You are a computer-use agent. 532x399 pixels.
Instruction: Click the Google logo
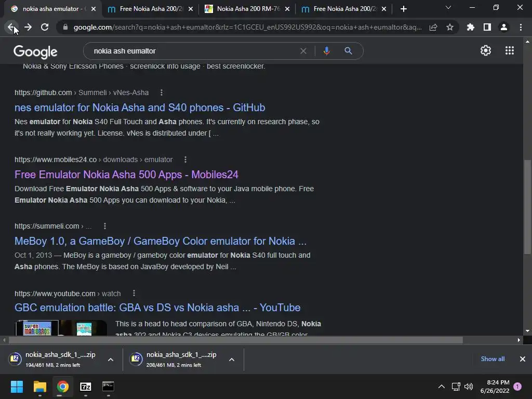pos(35,51)
